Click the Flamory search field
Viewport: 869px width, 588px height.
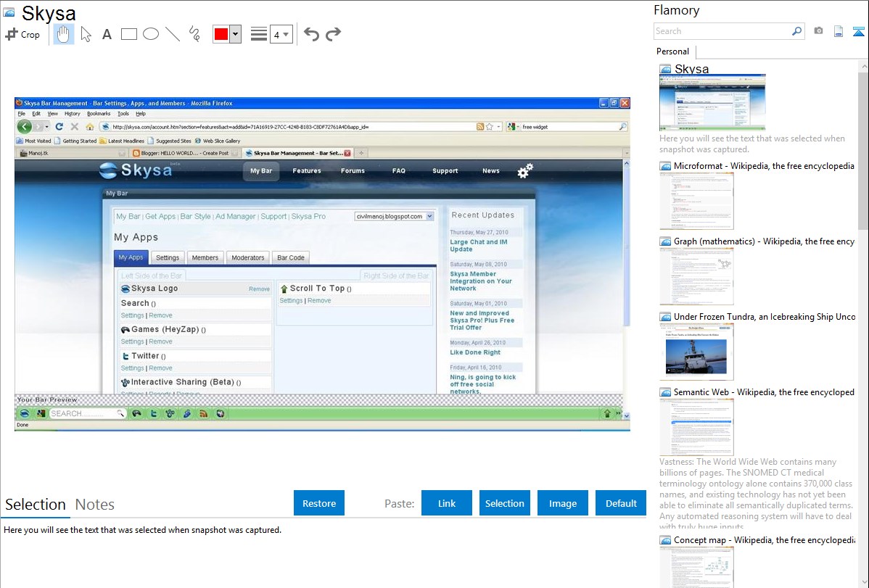pos(722,31)
